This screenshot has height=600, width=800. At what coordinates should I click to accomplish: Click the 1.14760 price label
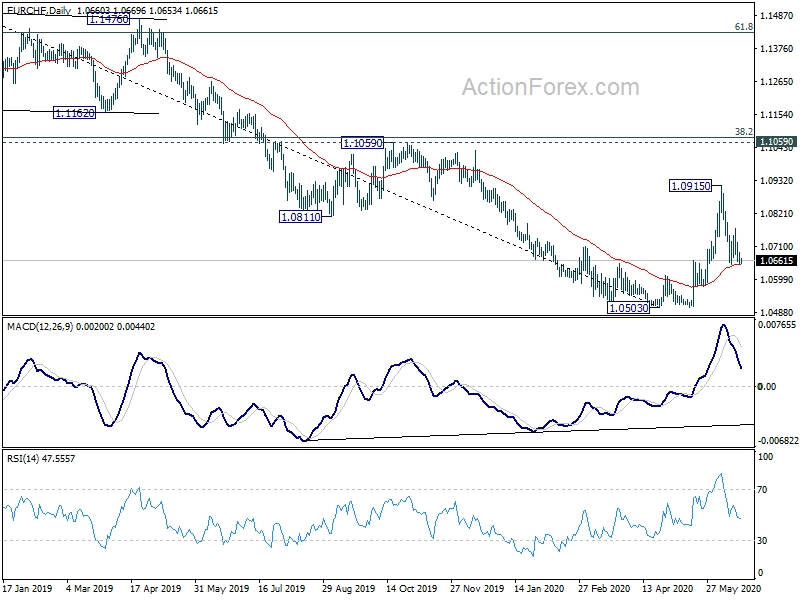pos(108,19)
